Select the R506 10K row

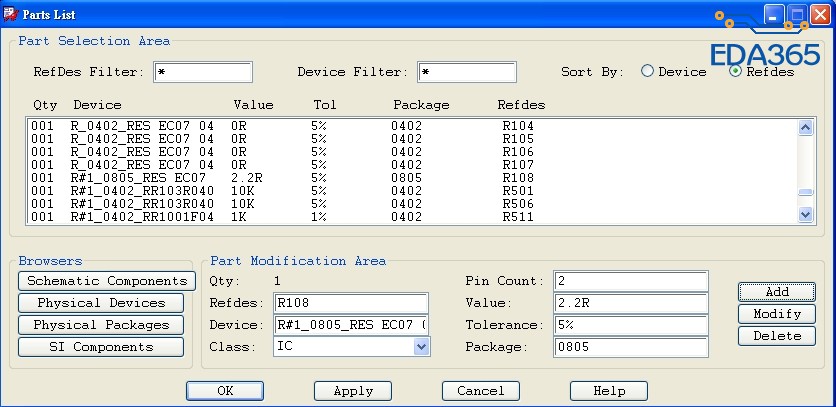coord(412,204)
